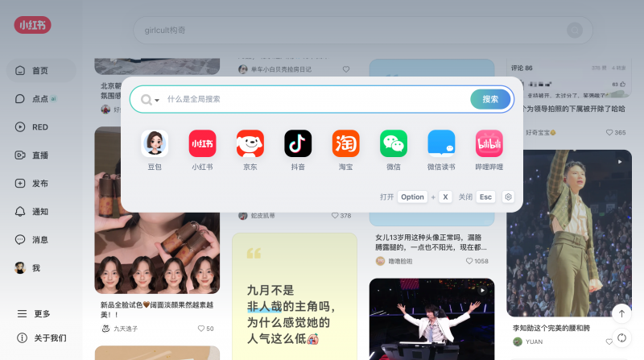Screen dimensions: 644x360
Task: Open post 为领导拍照的下属被开除了哈哈
Action: [573, 109]
